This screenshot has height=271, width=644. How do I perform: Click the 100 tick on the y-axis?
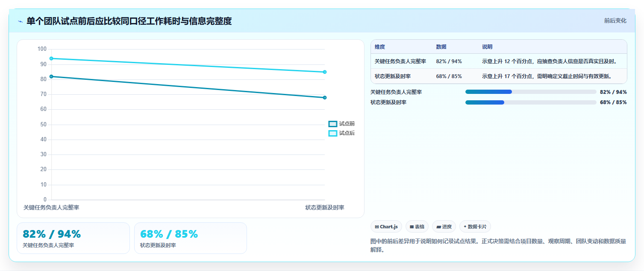tap(42, 49)
